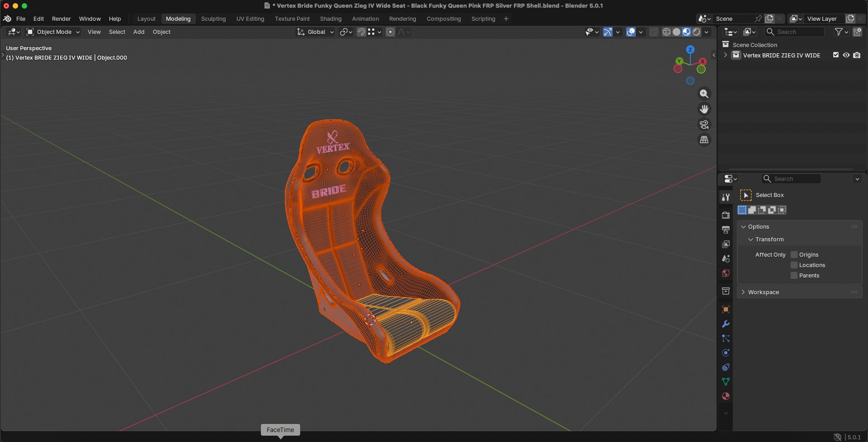Switch viewport to wireframe shading

click(666, 32)
